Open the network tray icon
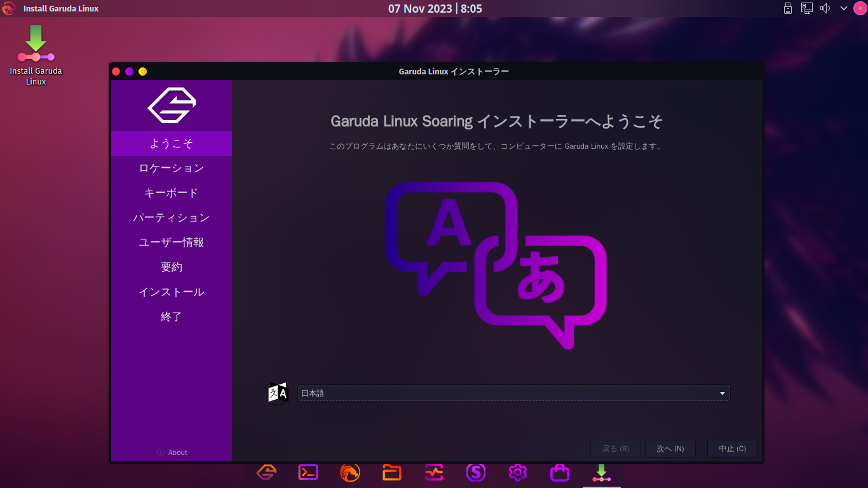Screen dimensions: 868x488 click(x=807, y=8)
